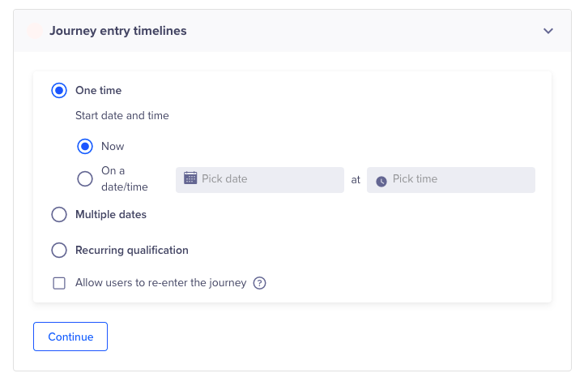This screenshot has height=386, width=588.
Task: Click the calendar icon in the date field
Action: tap(190, 178)
